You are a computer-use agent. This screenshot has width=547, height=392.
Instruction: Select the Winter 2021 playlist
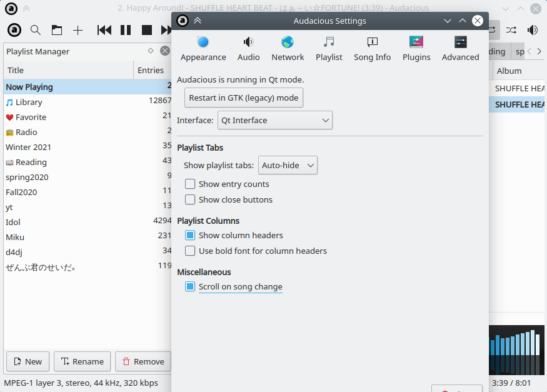coord(88,147)
